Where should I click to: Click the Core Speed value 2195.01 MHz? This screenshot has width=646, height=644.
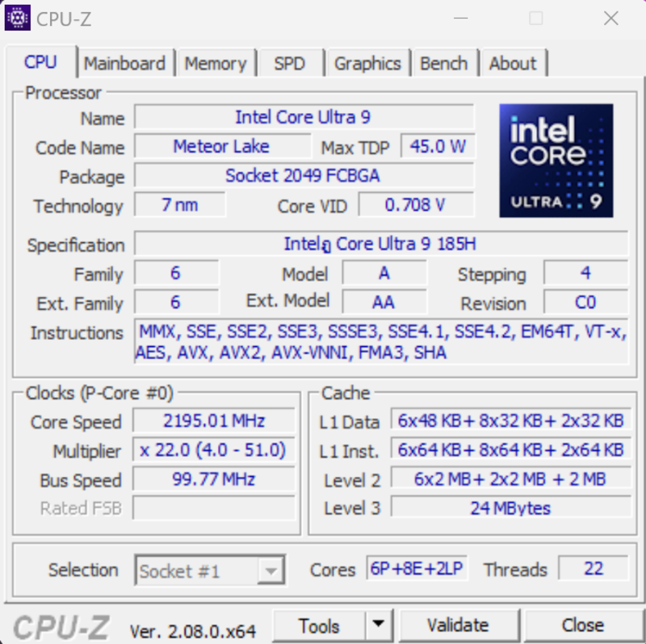coord(214,420)
